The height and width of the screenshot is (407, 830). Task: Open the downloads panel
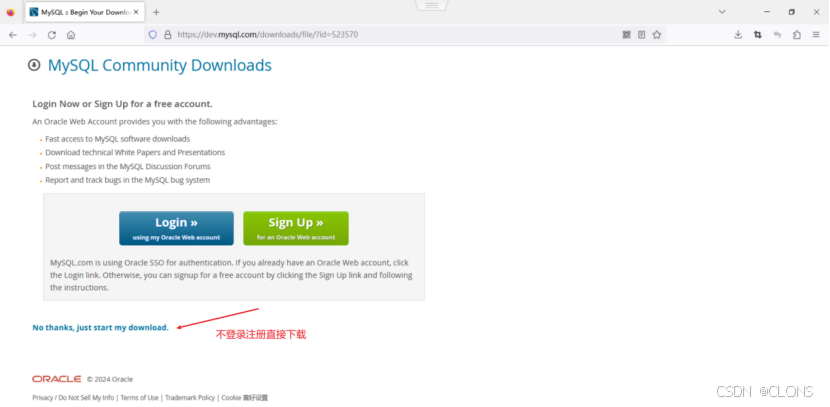point(738,35)
